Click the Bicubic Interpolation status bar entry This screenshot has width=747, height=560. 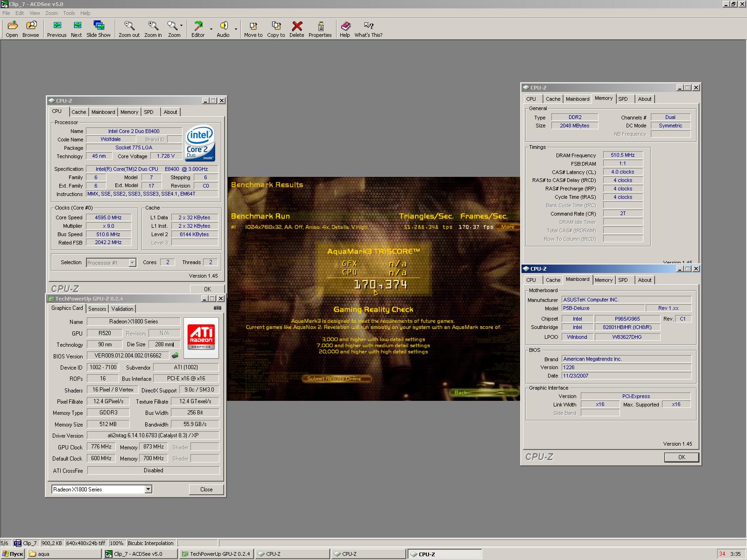pyautogui.click(x=151, y=543)
